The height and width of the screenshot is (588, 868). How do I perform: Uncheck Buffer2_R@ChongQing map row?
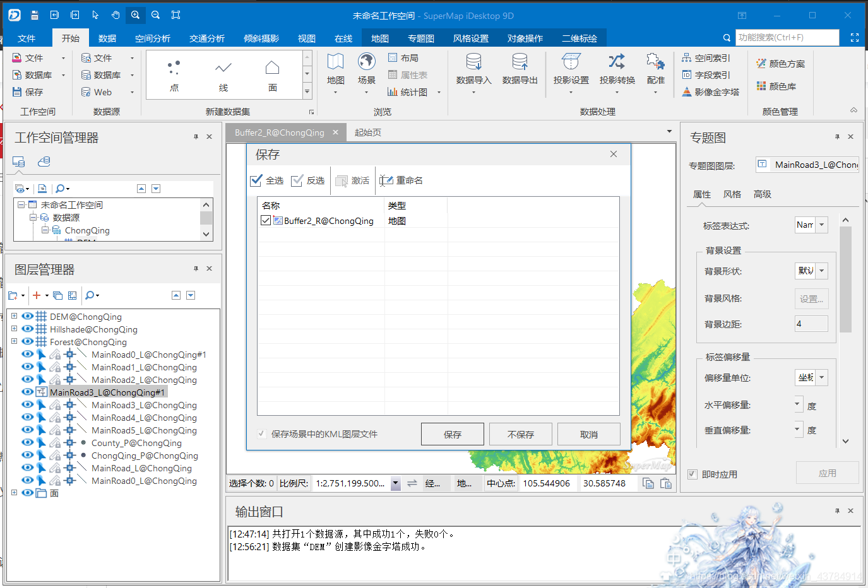point(266,220)
